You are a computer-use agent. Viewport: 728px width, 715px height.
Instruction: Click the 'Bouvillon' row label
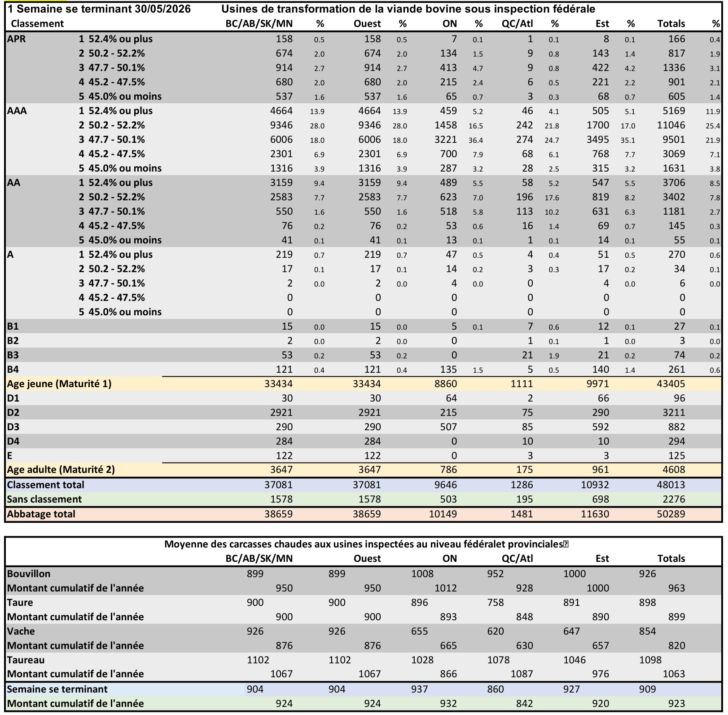pos(29,574)
